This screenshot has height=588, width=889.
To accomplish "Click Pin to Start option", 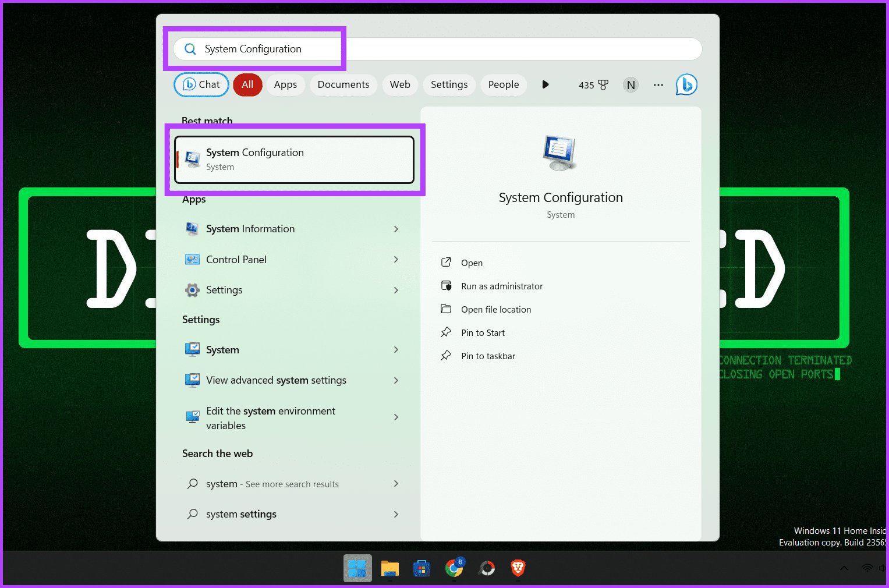I will click(482, 332).
